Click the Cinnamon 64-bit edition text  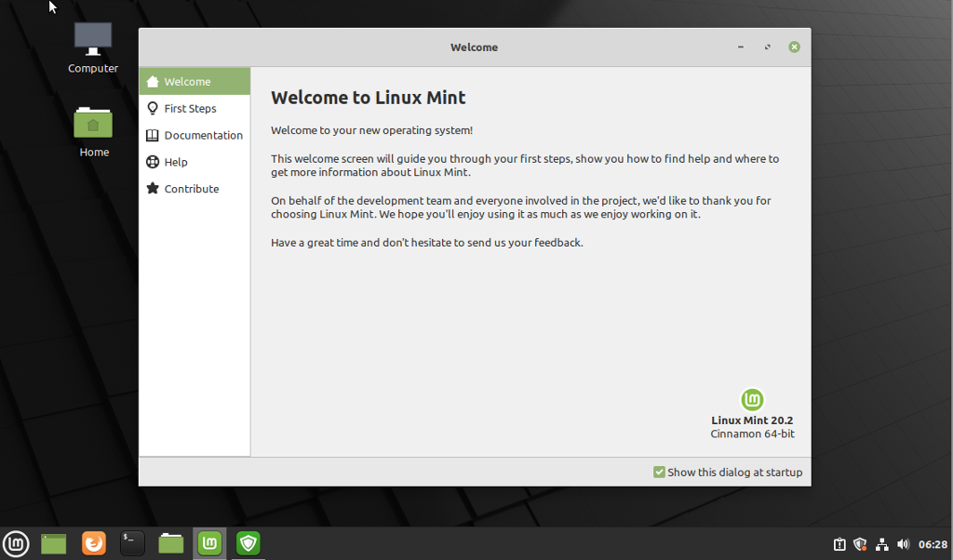(752, 433)
